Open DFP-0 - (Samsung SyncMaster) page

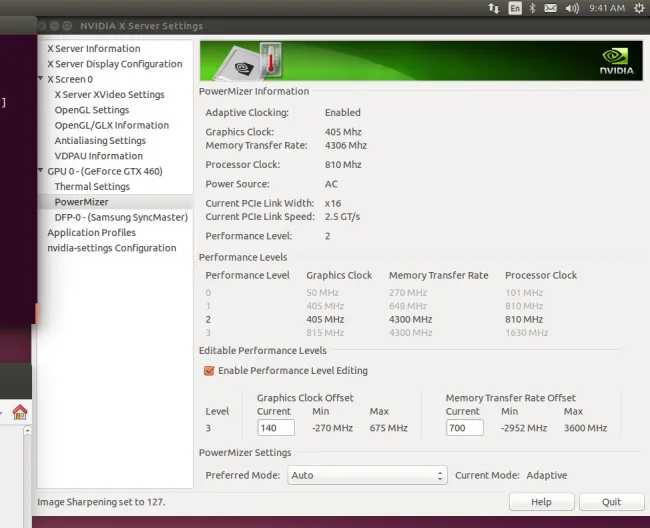pyautogui.click(x=121, y=217)
